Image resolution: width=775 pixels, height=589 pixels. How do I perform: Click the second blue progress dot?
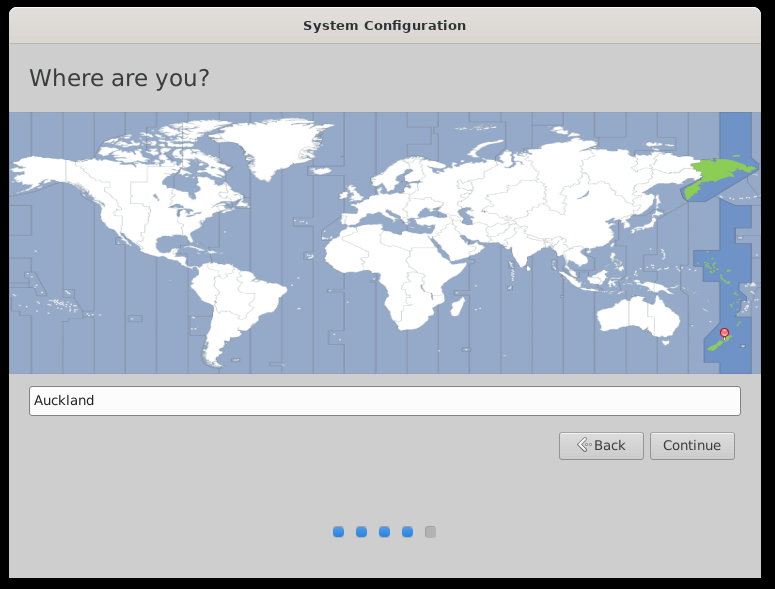pyautogui.click(x=362, y=532)
